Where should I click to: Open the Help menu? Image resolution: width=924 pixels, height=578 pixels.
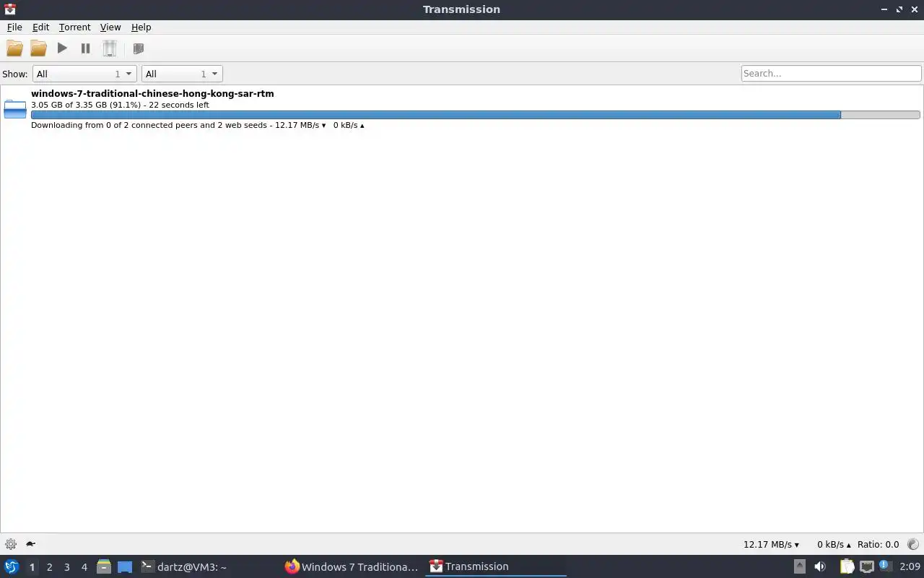tap(141, 27)
